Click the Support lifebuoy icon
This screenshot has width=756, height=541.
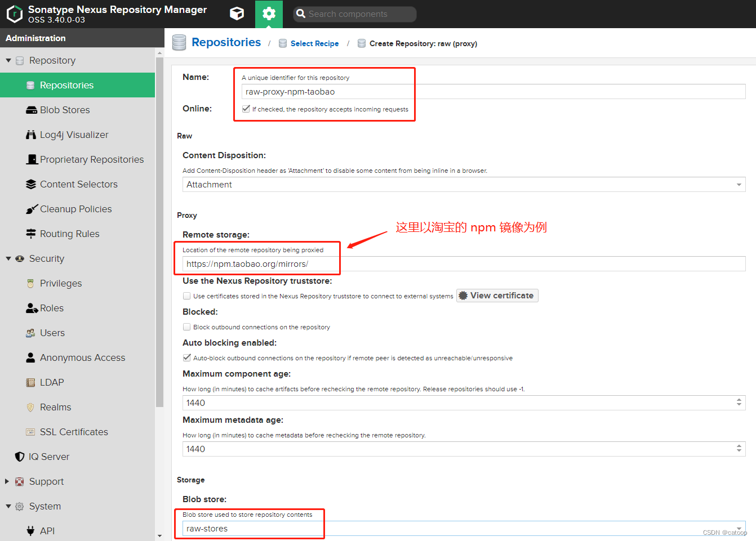pos(20,481)
